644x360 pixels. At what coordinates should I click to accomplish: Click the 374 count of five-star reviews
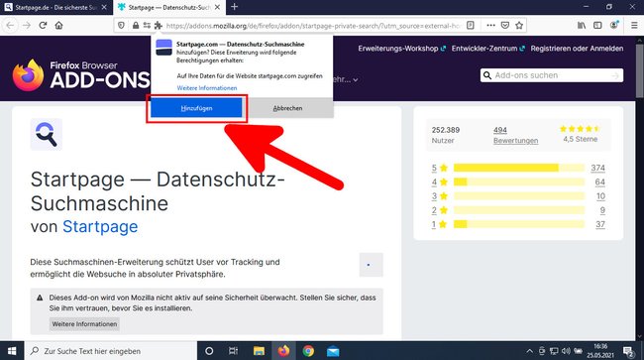click(598, 168)
